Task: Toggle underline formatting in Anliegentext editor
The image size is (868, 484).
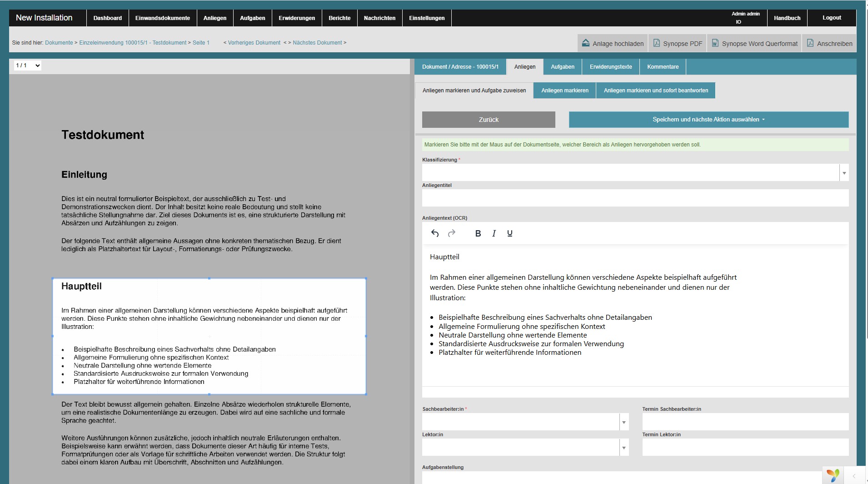Action: [x=509, y=233]
